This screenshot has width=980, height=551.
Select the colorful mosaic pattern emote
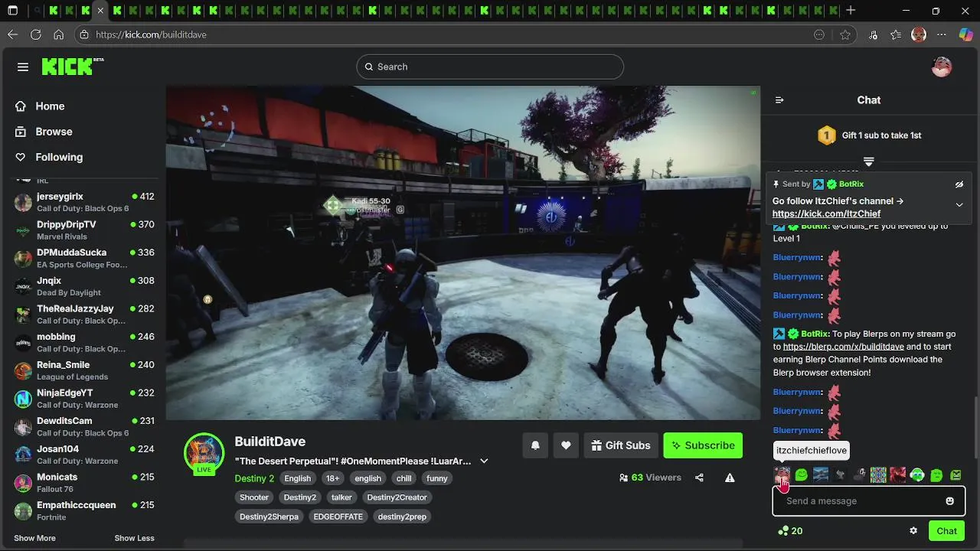point(878,475)
